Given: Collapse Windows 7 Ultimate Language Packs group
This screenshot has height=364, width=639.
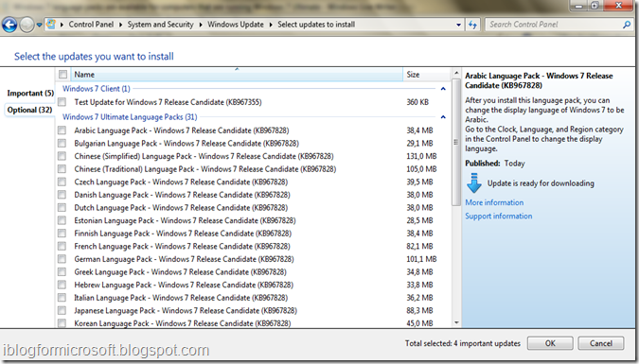Looking at the screenshot, I should coord(443,117).
